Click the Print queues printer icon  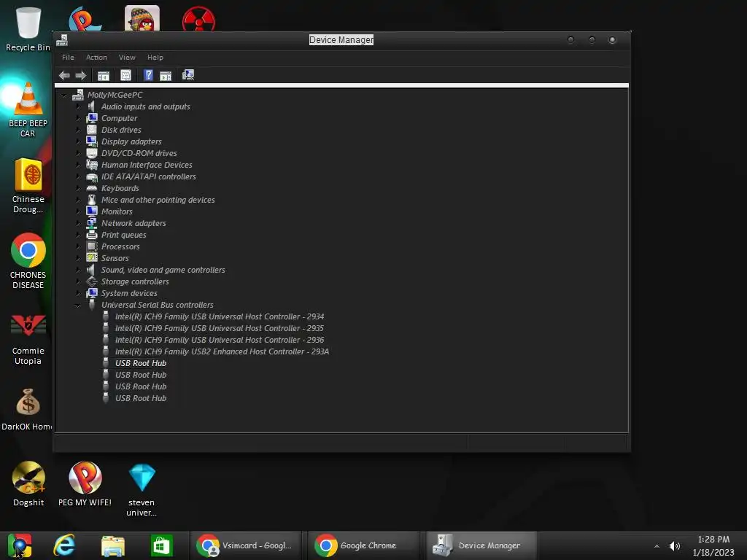point(92,235)
